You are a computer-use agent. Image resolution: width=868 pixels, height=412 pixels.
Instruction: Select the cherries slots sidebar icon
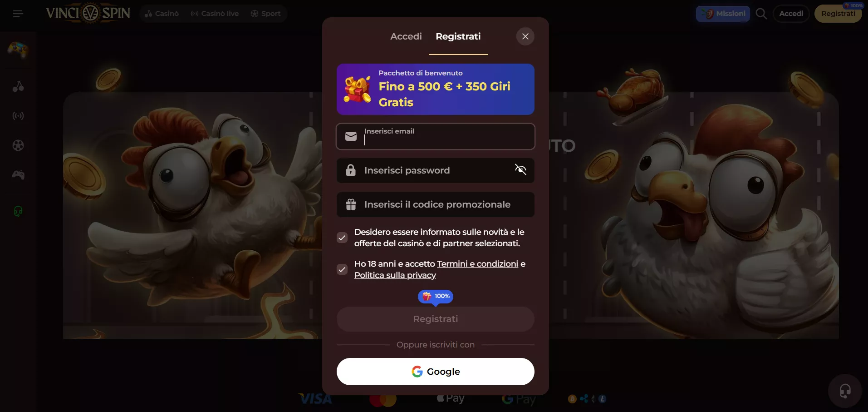pyautogui.click(x=18, y=86)
